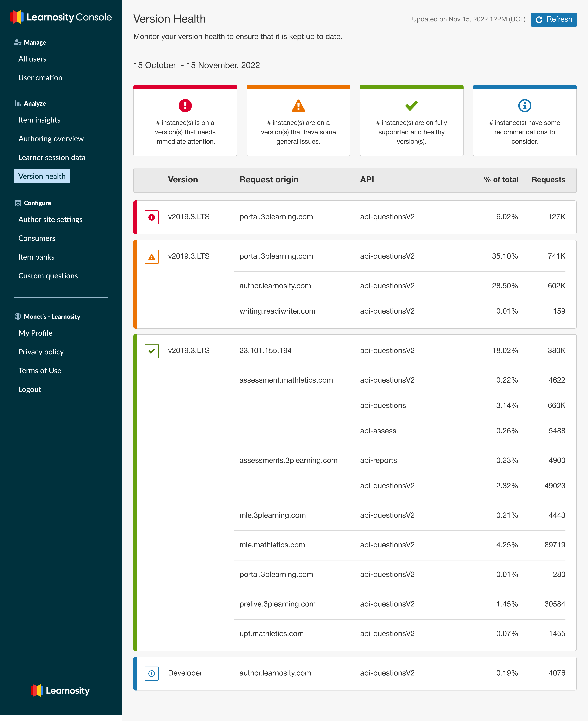
Task: Click the 49023 requests value
Action: point(555,486)
